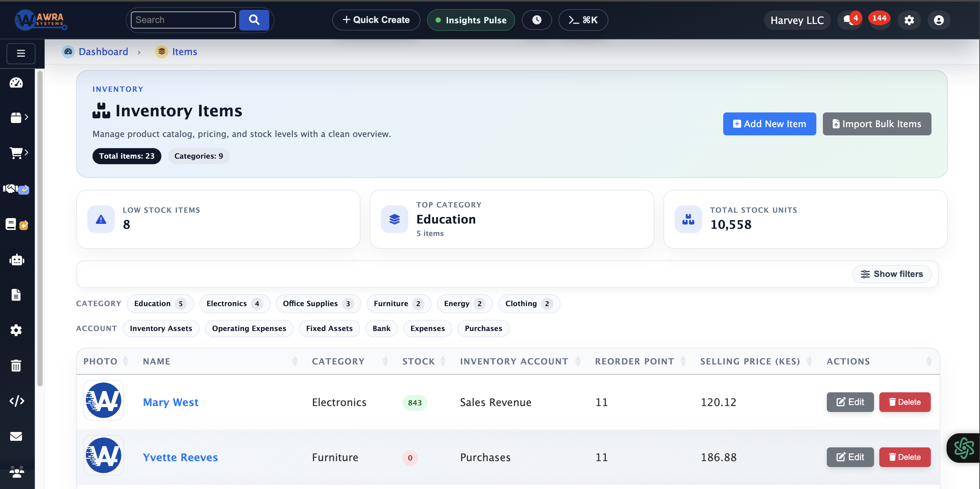The height and width of the screenshot is (489, 980).
Task: Open the clock history icon
Action: tap(537, 20)
